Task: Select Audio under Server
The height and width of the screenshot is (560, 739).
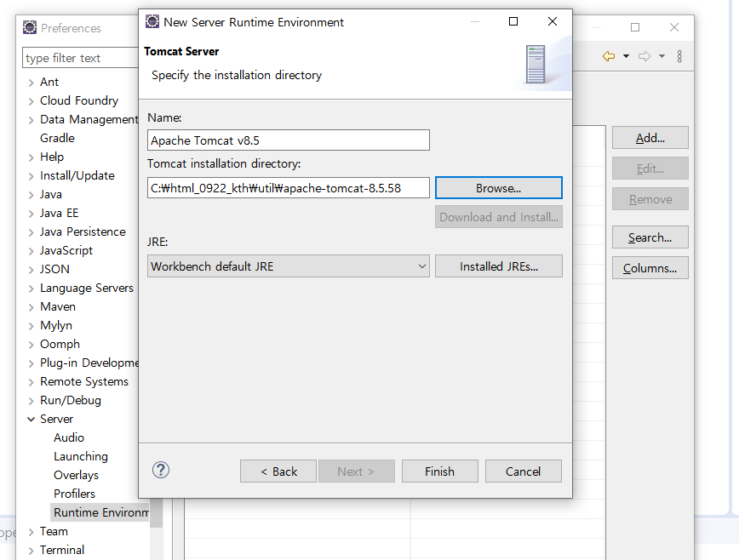Action: [x=69, y=437]
